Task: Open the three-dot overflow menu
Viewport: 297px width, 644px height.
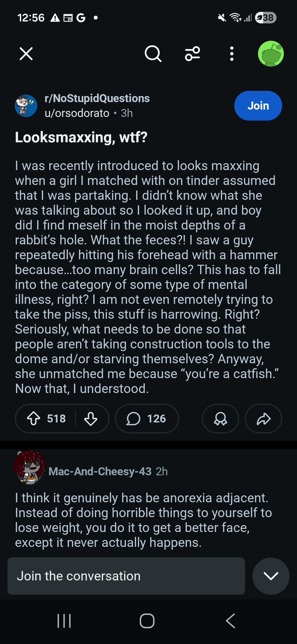Action: point(232,53)
